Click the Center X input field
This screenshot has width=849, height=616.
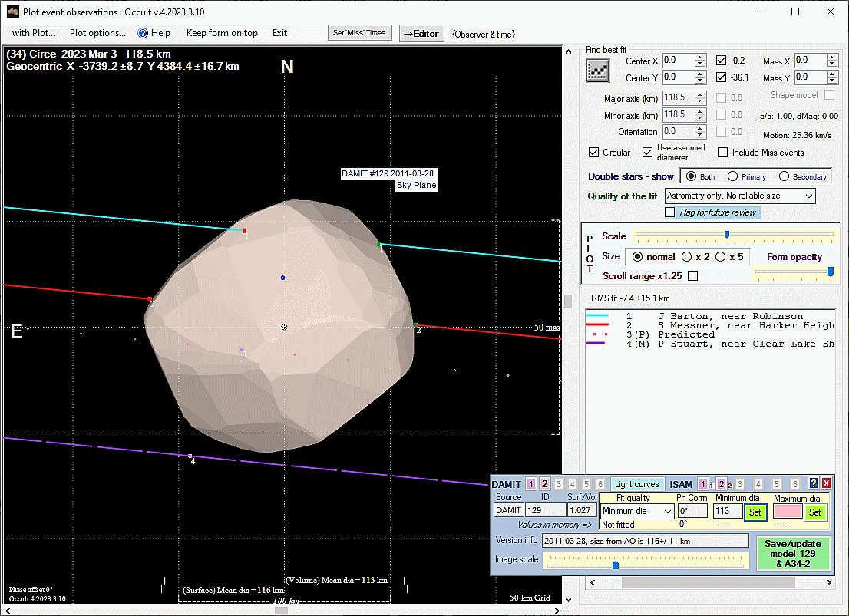pyautogui.click(x=677, y=61)
